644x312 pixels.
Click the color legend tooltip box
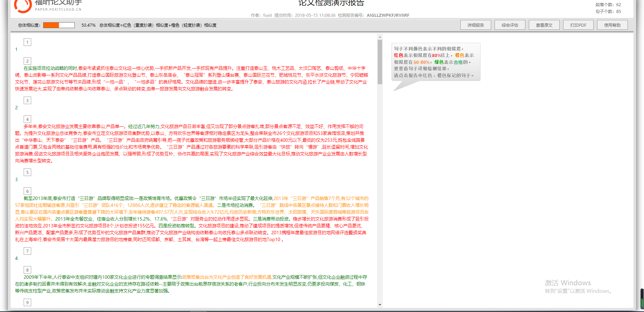click(436, 62)
